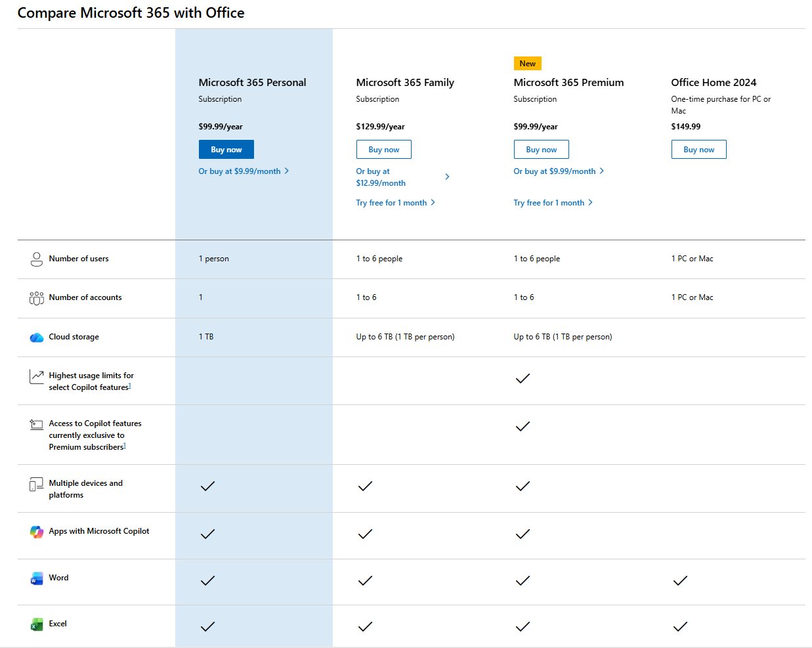Click the Microsoft 365 Family heading
Screen dimensions: 812x648
pyautogui.click(x=405, y=83)
